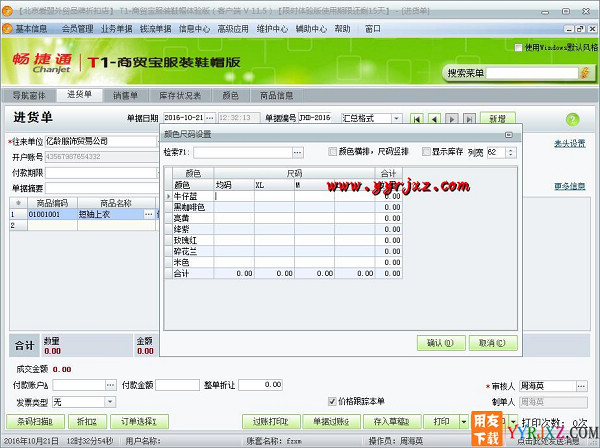The image size is (600, 448).
Task: Enable the 显示库存 checkbox
Action: [x=426, y=152]
